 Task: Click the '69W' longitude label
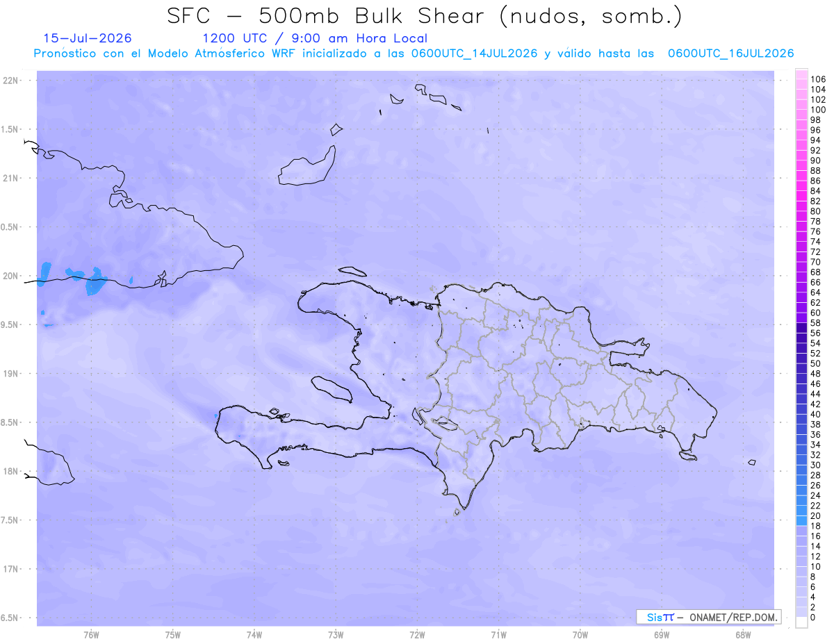tap(662, 634)
